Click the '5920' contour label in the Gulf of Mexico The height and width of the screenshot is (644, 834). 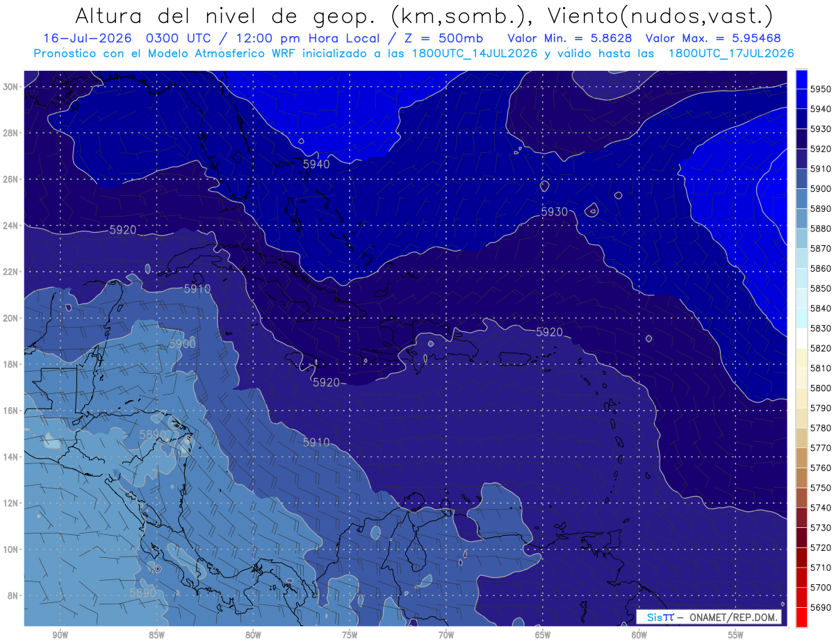point(123,230)
